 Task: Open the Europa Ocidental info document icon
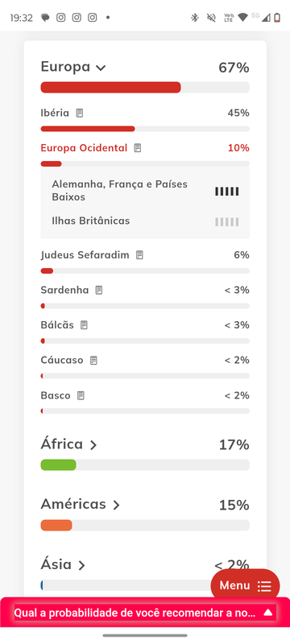138,148
